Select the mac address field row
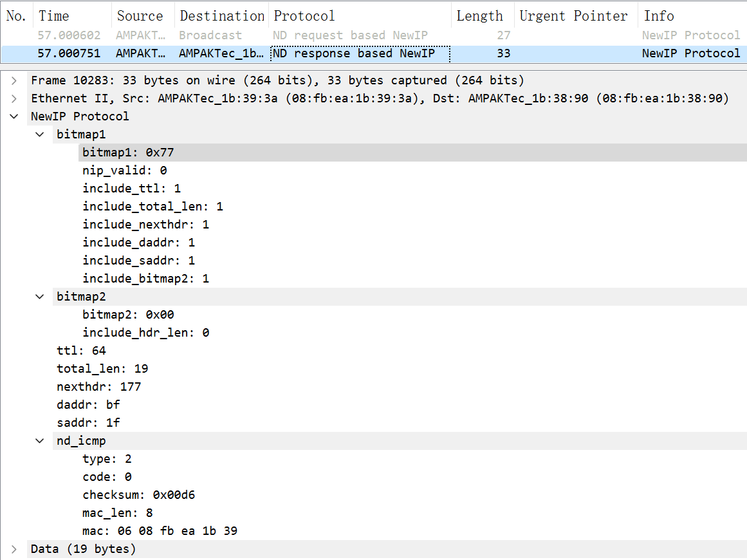 (160, 531)
